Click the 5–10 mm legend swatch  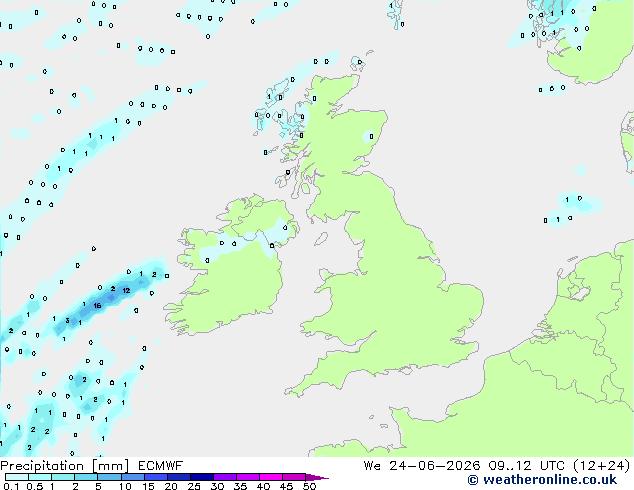[110, 477]
